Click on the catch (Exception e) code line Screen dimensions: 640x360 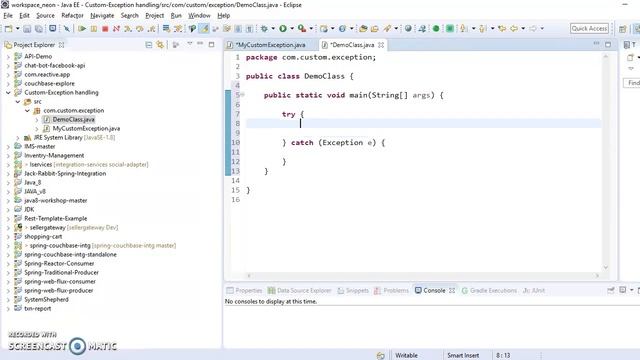333,143
